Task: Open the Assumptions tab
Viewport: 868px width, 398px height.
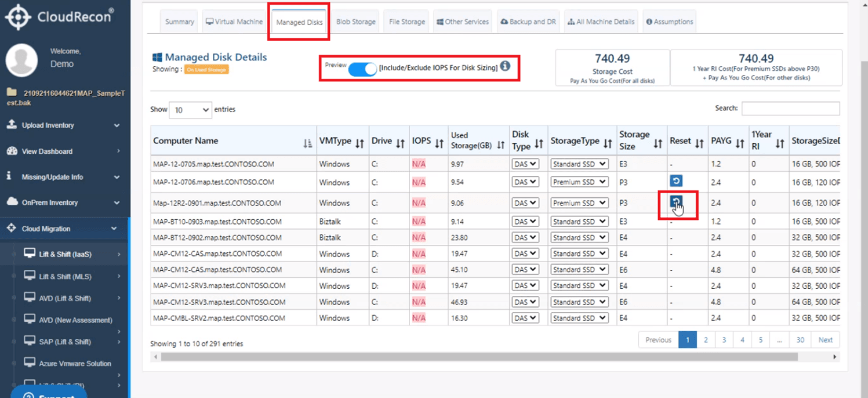Action: click(670, 22)
